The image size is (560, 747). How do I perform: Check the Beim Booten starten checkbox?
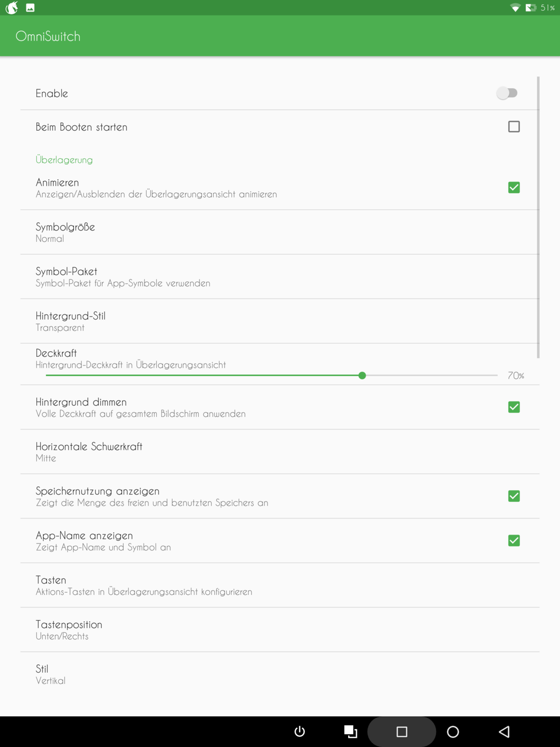pos(514,127)
